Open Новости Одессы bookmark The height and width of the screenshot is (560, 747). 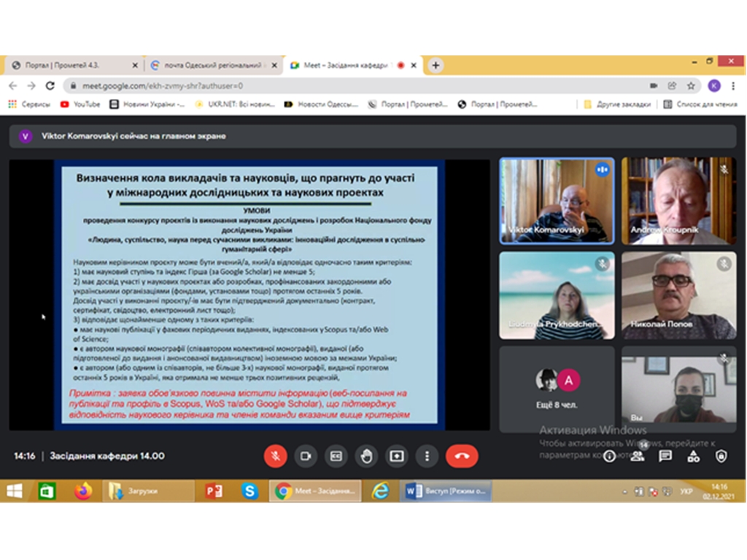coord(321,104)
